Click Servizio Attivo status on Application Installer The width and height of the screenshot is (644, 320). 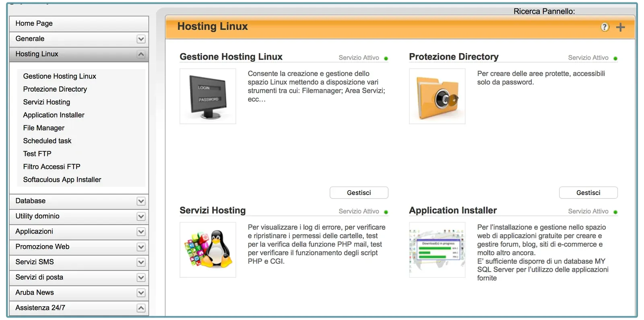pyautogui.click(x=592, y=211)
